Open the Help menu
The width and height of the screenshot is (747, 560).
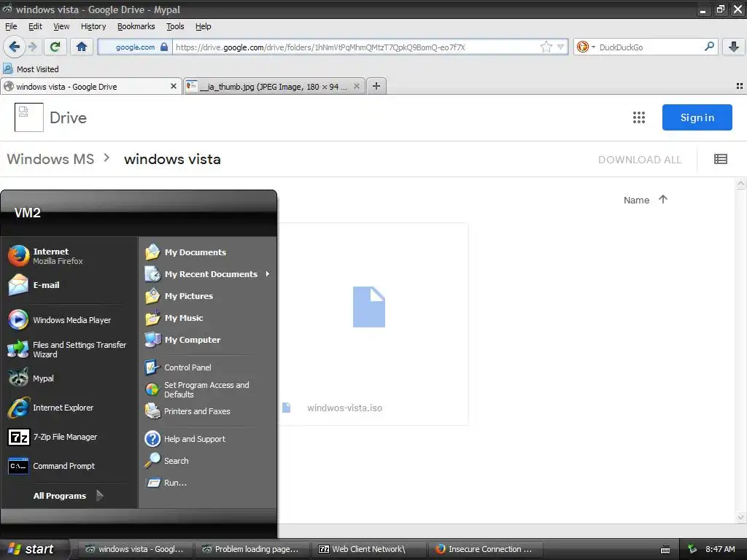(x=203, y=26)
